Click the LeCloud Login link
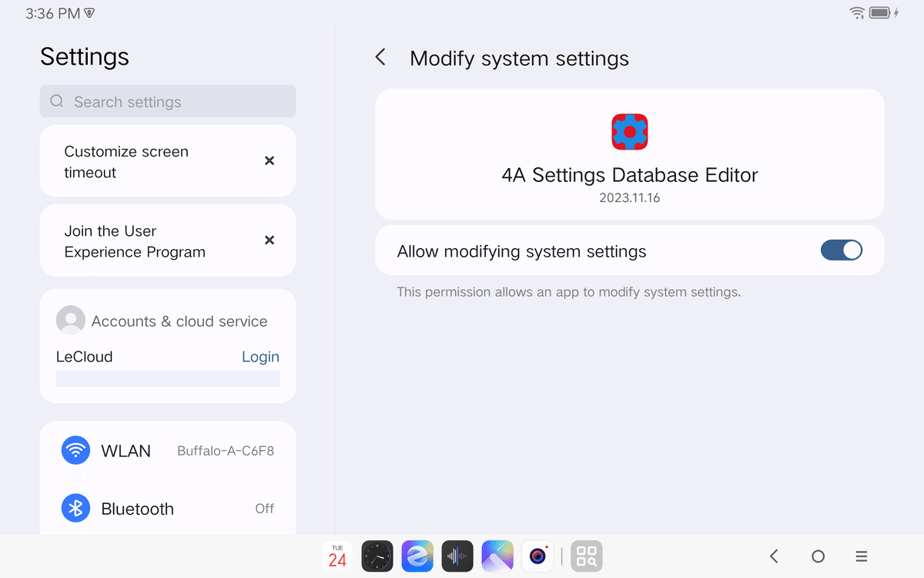This screenshot has height=578, width=924. coord(260,357)
